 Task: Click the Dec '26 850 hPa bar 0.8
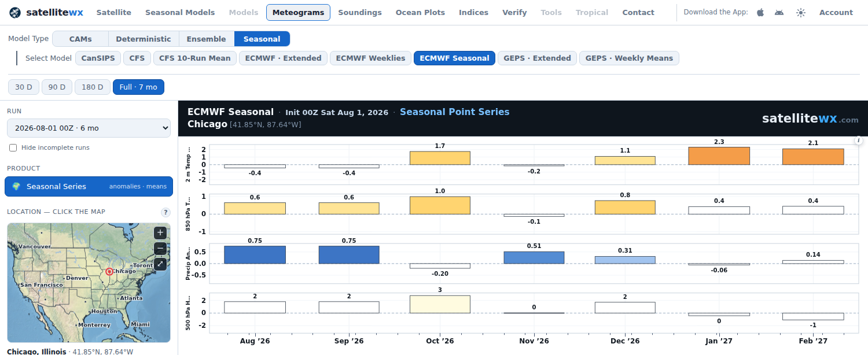[625, 208]
